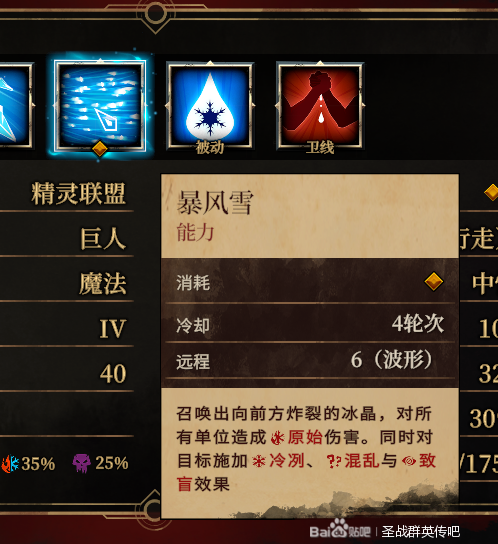Viewport: 498px width, 544px height.
Task: Select the red arm-wrestling 卫线 skill icon
Action: (320, 106)
